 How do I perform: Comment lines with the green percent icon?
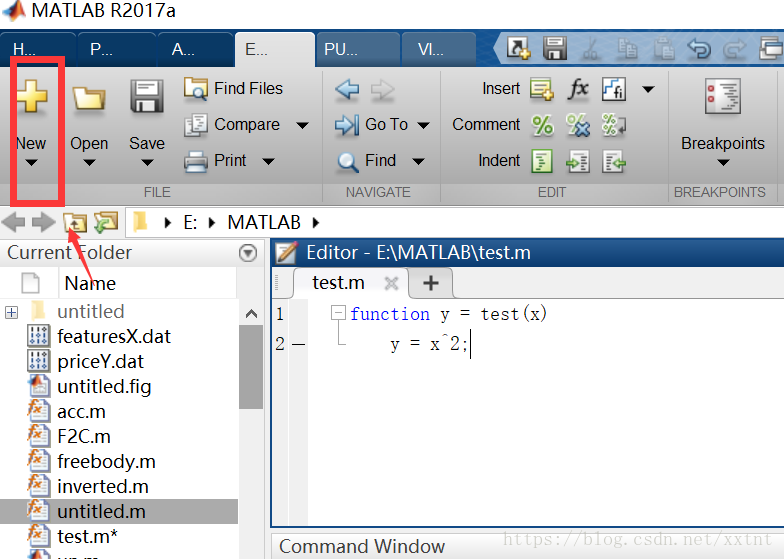pos(542,125)
